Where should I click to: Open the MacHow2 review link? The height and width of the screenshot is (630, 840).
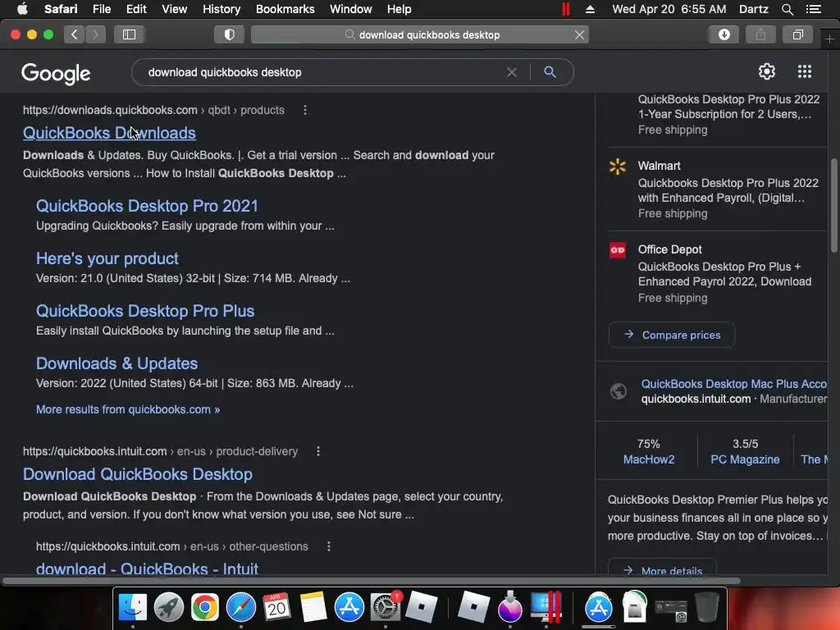coord(649,459)
